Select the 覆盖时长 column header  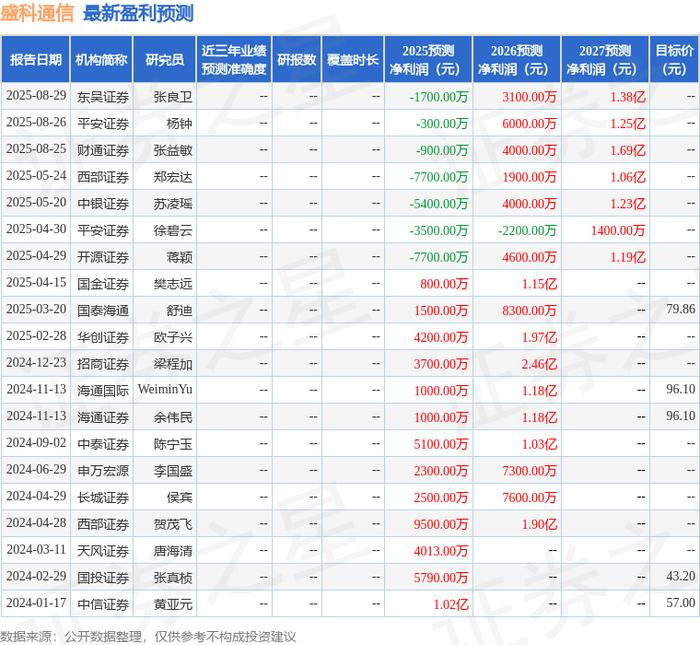coord(353,59)
